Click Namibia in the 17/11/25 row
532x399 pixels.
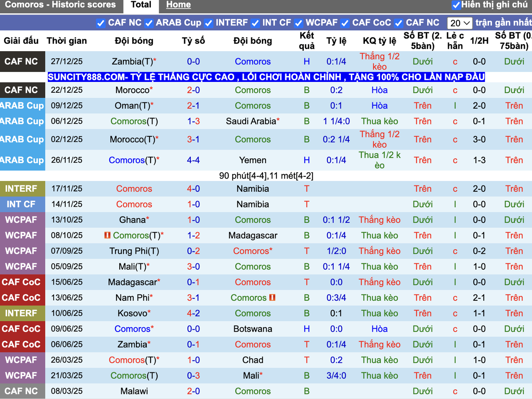pos(253,188)
